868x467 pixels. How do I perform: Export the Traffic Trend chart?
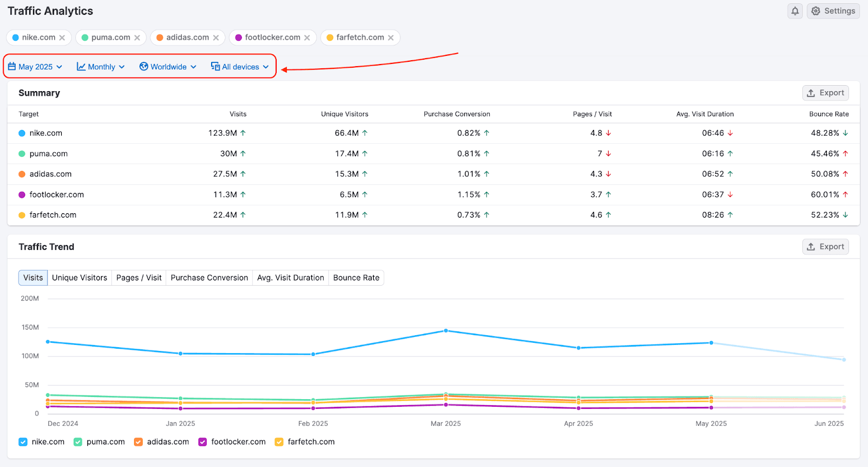825,247
